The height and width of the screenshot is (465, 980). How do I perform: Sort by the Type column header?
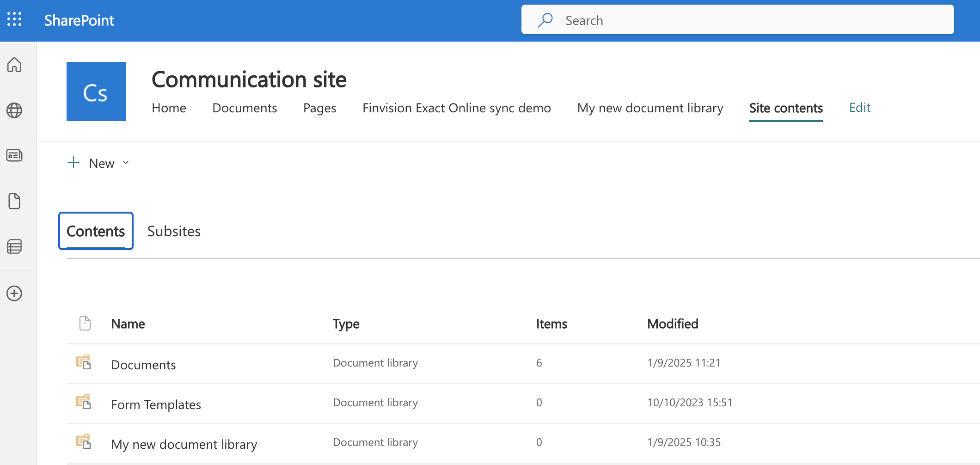click(346, 324)
